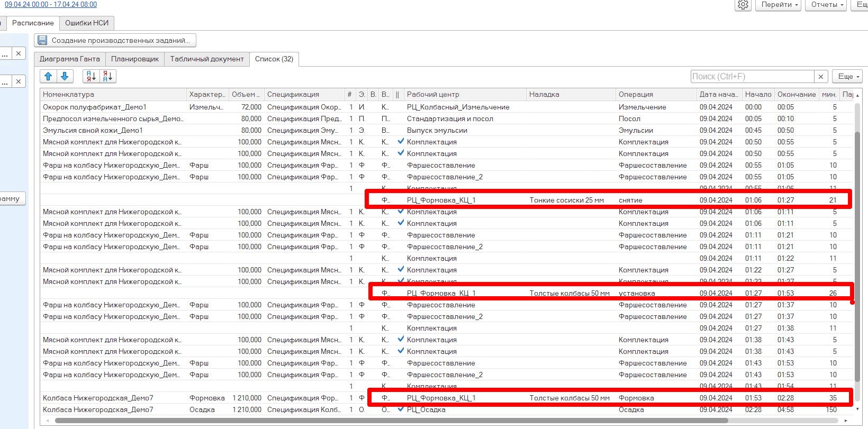Open the Перейти dropdown menu
This screenshot has height=429, width=868.
[x=779, y=5]
